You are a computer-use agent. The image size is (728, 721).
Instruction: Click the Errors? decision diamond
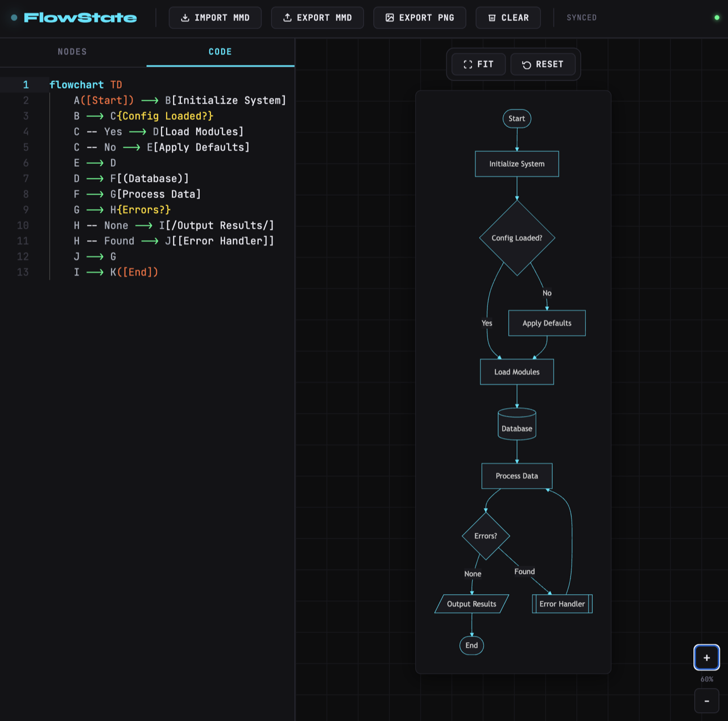[486, 536]
